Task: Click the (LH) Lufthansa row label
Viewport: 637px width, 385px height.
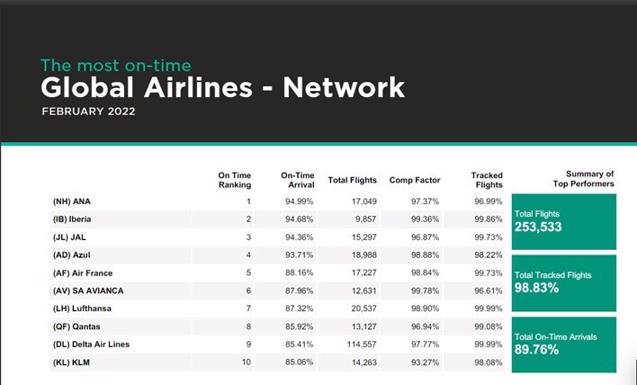Action: tap(82, 309)
